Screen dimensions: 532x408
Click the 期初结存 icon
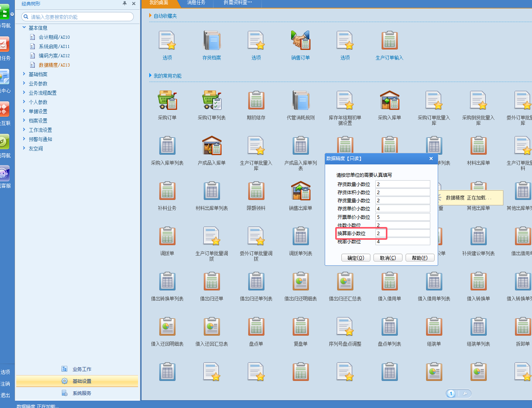pyautogui.click(x=256, y=101)
